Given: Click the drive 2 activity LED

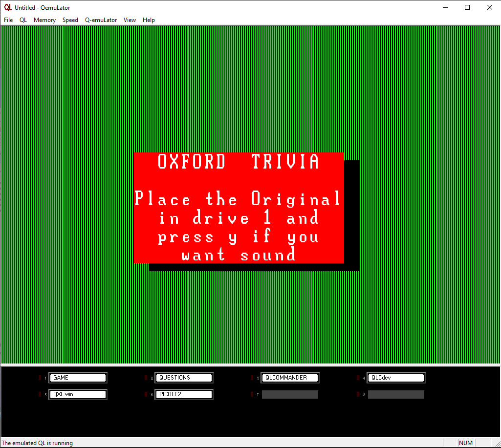Looking at the screenshot, I should (146, 378).
